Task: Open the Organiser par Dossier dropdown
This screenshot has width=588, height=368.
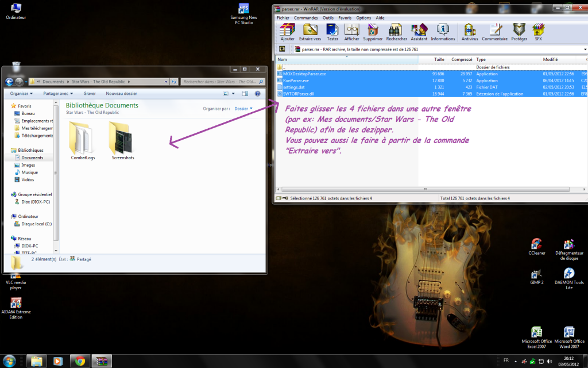Action: (x=243, y=109)
